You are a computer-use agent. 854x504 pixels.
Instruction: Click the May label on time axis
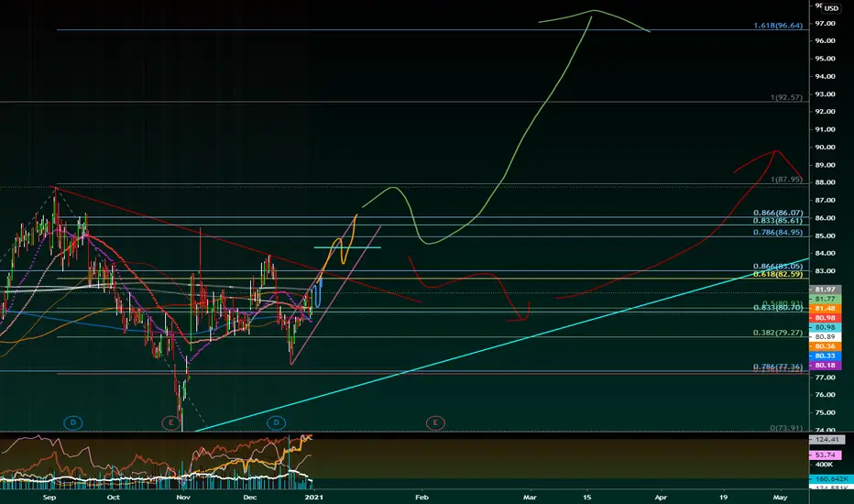pyautogui.click(x=780, y=497)
